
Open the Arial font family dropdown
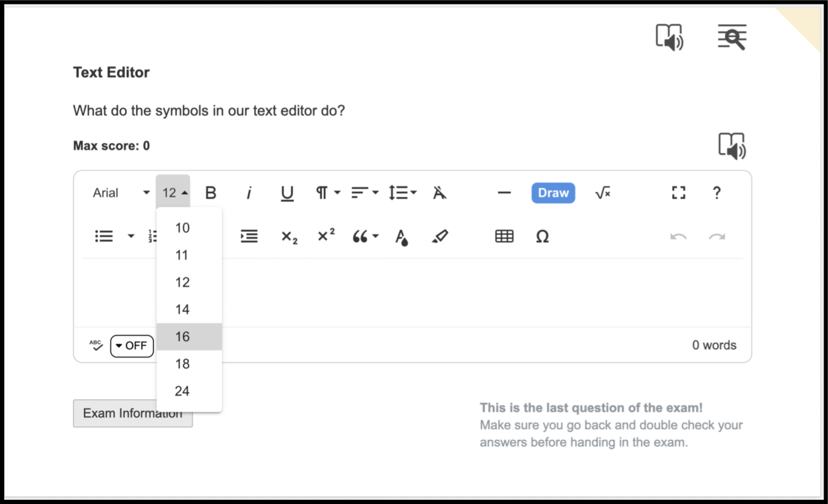121,193
